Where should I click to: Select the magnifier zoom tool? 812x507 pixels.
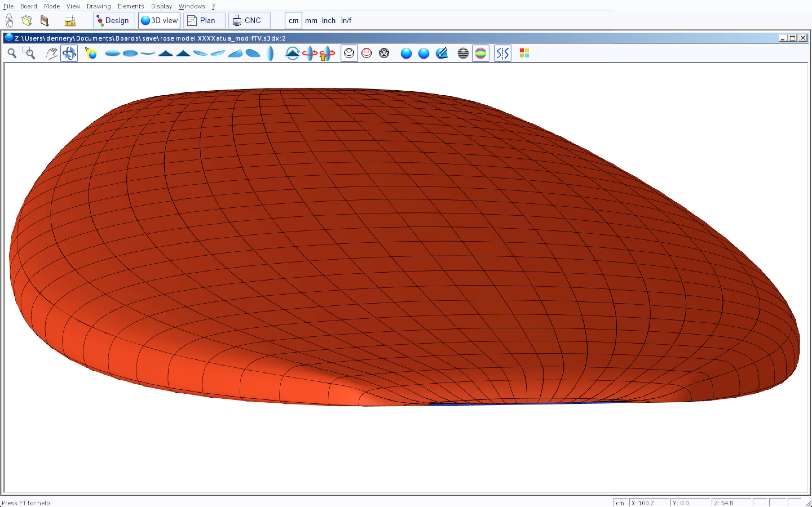coord(12,53)
